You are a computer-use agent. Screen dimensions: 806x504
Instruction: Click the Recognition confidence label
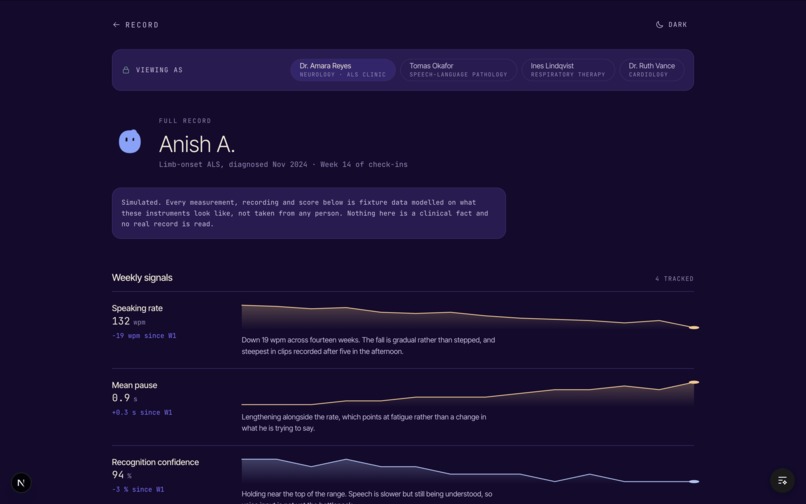pyautogui.click(x=155, y=462)
